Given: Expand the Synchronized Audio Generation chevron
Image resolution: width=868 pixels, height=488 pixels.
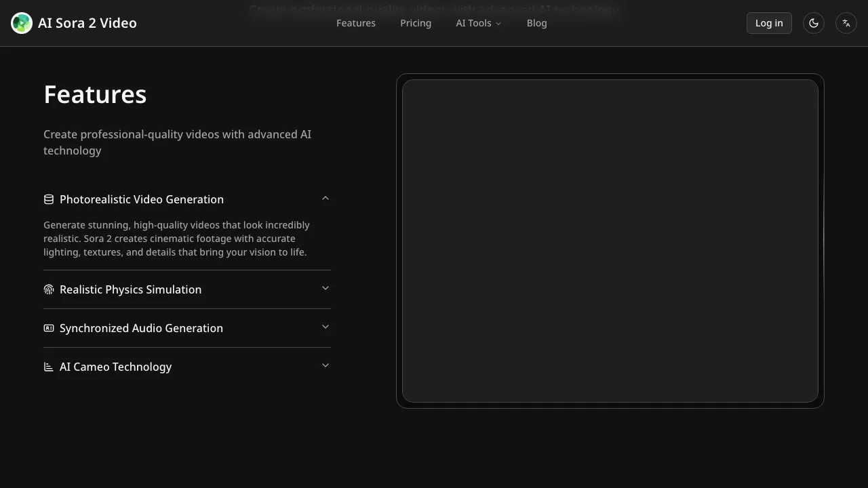Looking at the screenshot, I should pyautogui.click(x=325, y=327).
